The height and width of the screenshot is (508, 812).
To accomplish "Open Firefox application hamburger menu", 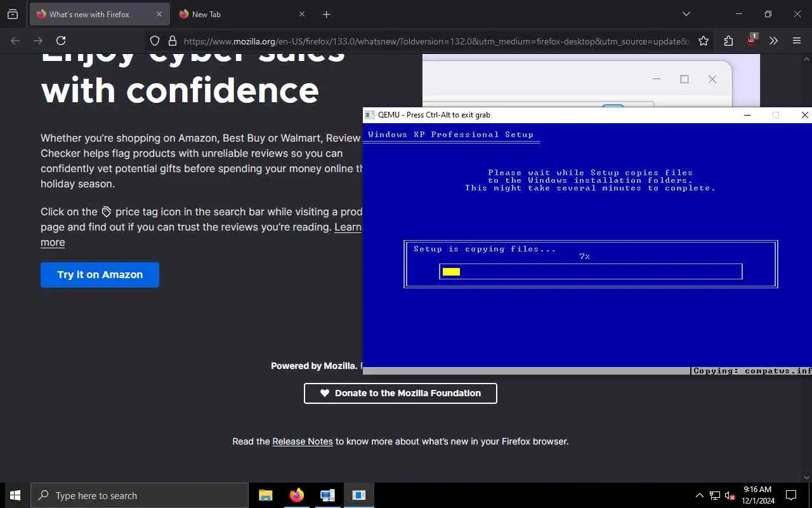I will (797, 41).
